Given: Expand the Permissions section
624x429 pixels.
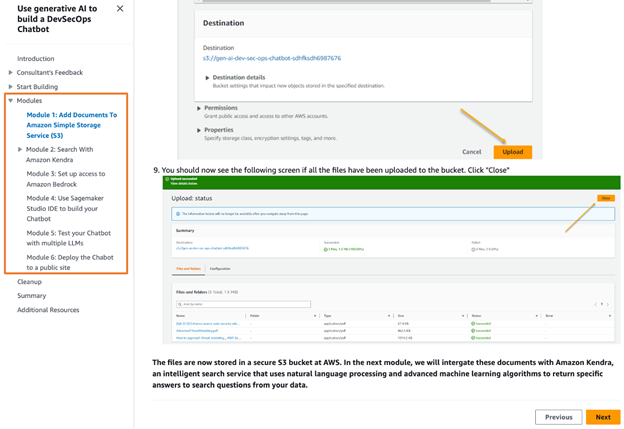Looking at the screenshot, I should click(199, 108).
